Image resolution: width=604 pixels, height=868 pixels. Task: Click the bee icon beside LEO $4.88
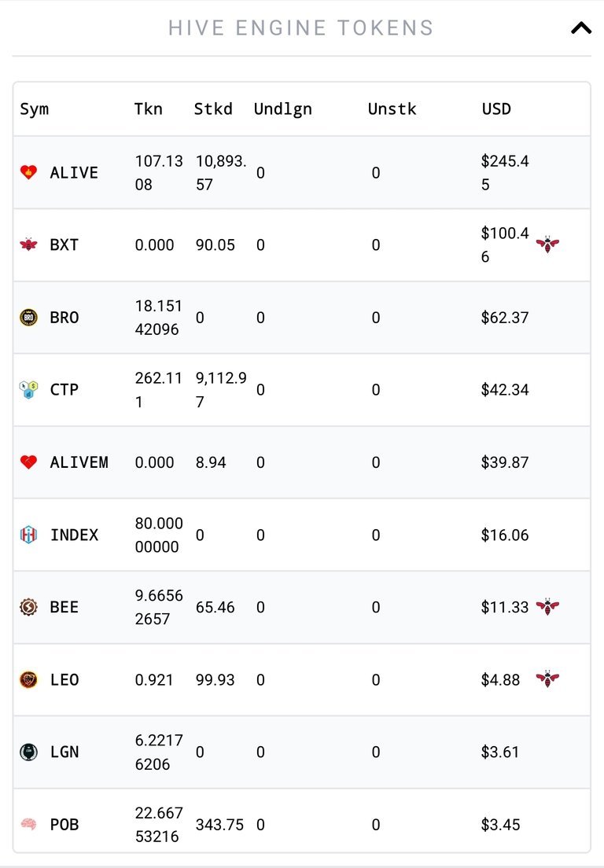tap(547, 679)
